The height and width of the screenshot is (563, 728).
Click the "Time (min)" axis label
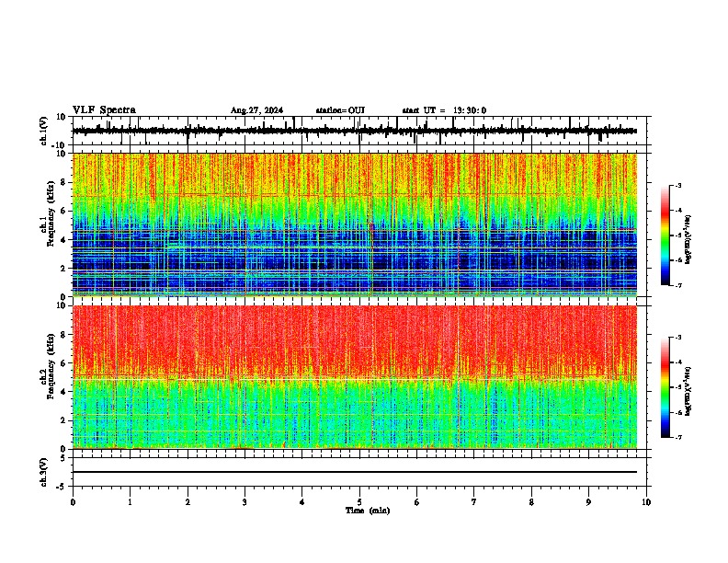(x=368, y=511)
